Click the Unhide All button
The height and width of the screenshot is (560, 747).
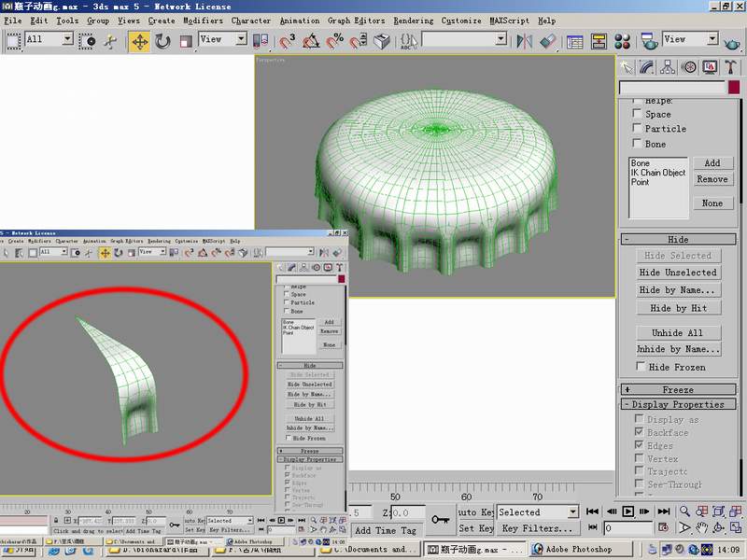coord(677,332)
